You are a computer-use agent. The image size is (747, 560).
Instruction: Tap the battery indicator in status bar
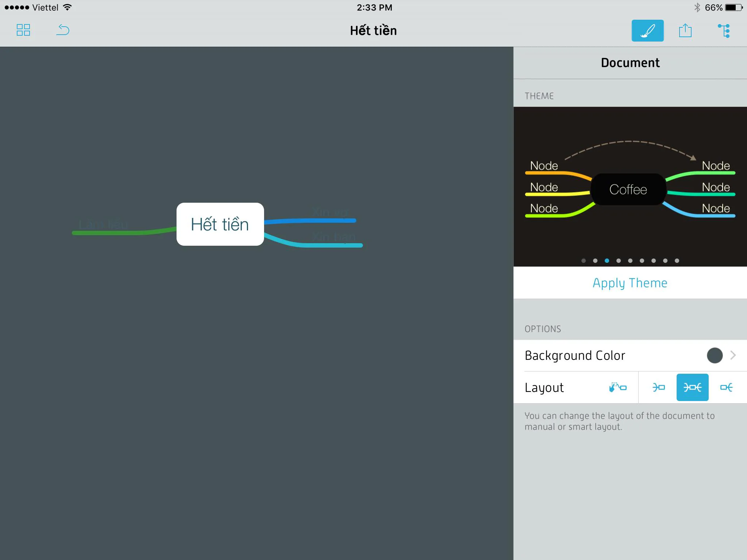tap(734, 7)
